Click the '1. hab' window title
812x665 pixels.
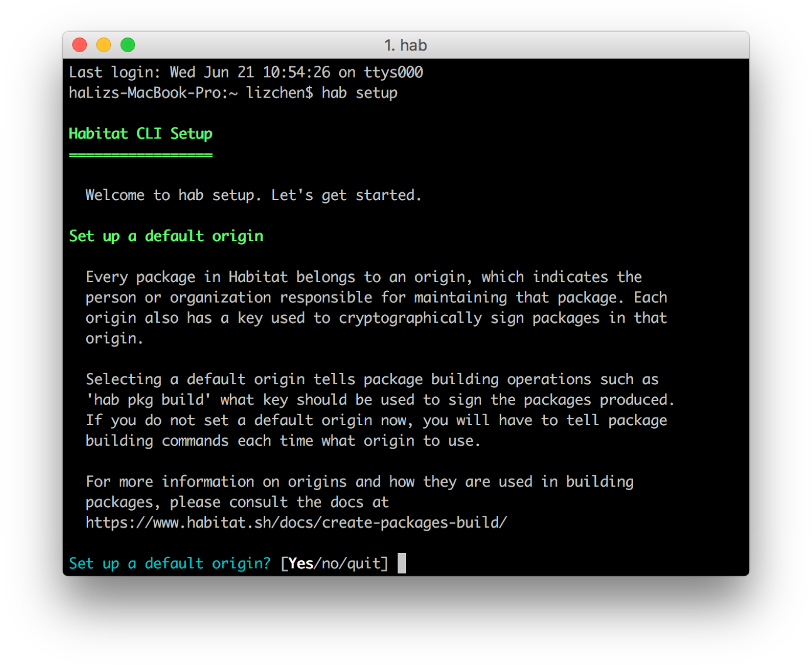[x=405, y=45]
